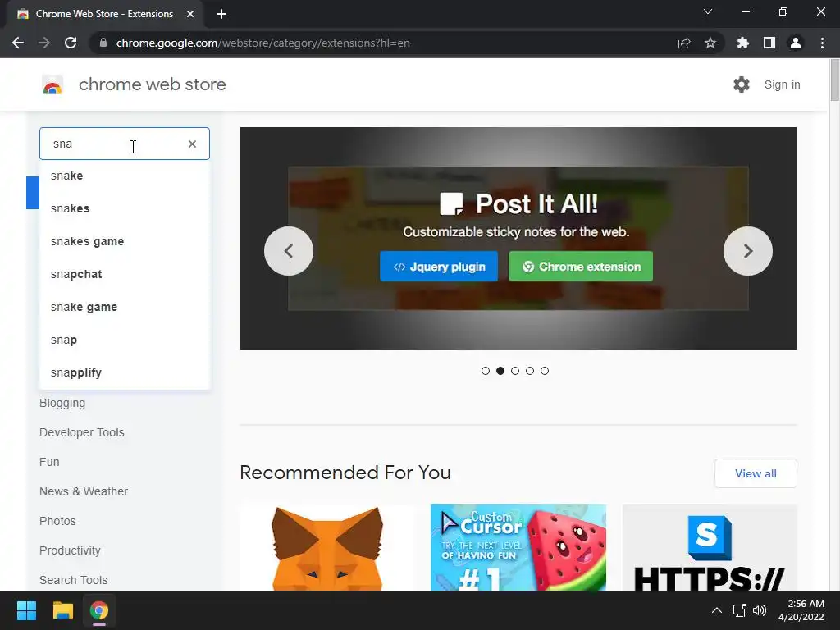Image resolution: width=840 pixels, height=630 pixels.
Task: Click Sign in link
Action: (782, 84)
